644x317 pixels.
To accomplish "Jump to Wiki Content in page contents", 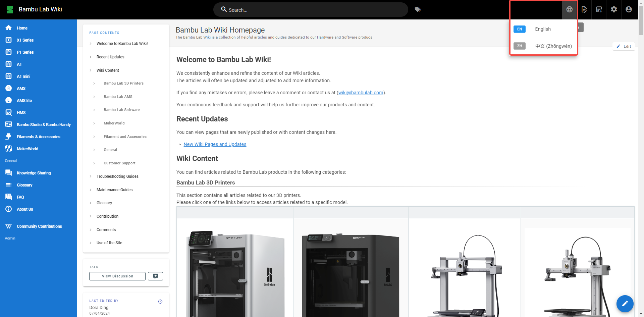I will 108,70.
